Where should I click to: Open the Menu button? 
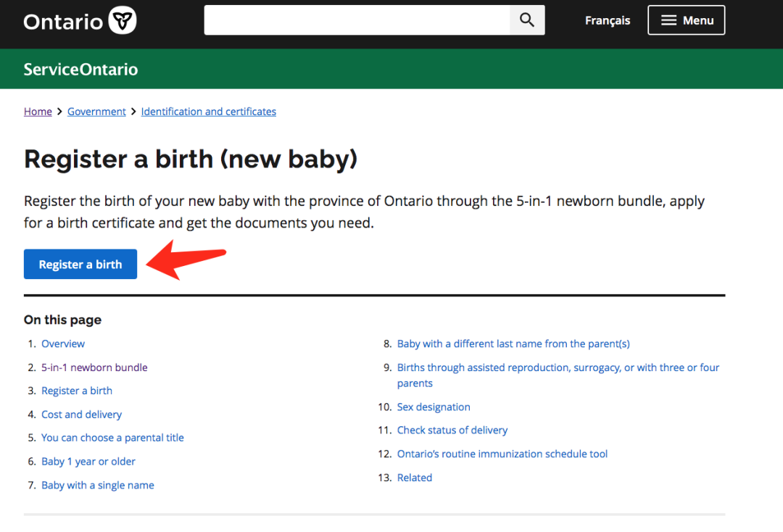point(686,20)
